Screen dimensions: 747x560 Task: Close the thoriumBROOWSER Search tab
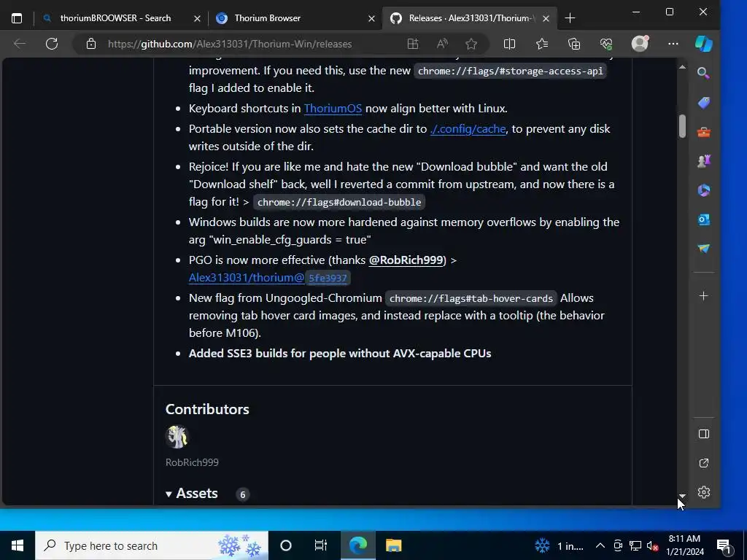(197, 18)
